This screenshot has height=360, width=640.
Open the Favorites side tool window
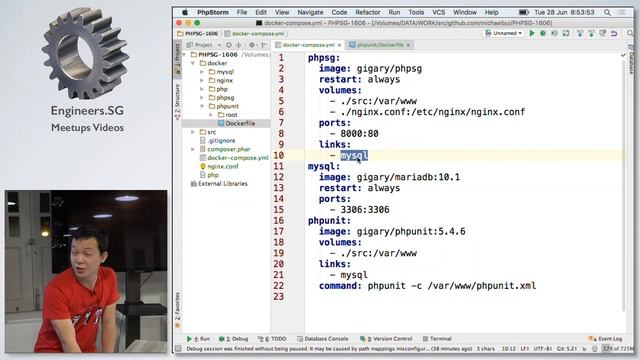coord(178,309)
